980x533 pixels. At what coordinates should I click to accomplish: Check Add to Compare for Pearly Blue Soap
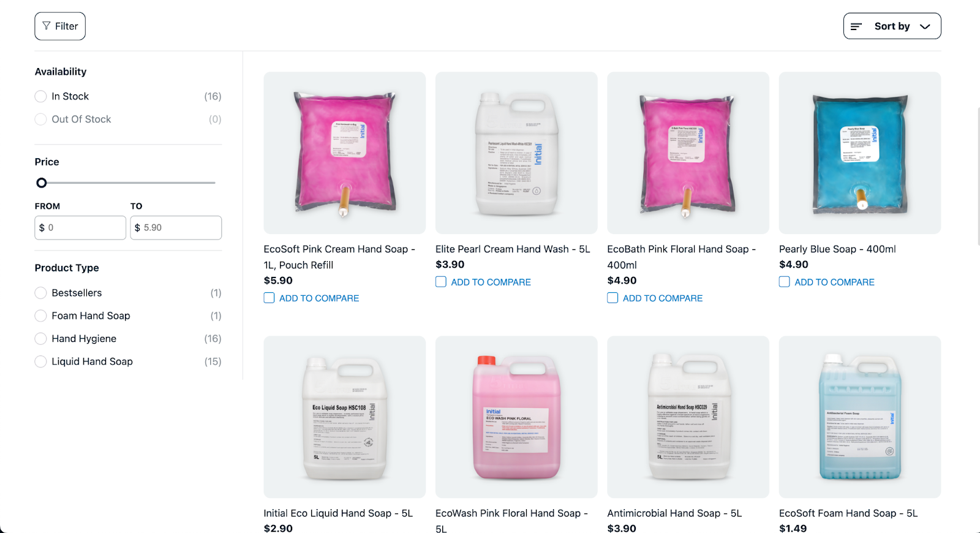click(x=785, y=282)
